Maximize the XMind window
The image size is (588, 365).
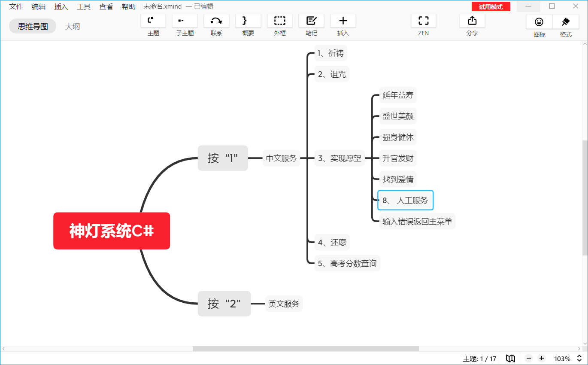pyautogui.click(x=552, y=6)
